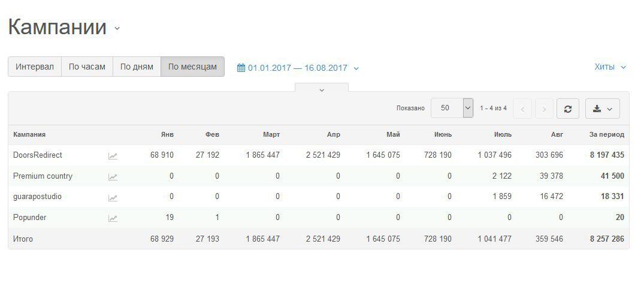This screenshot has width=644, height=292.
Task: Select Итого February value 27 193
Action: pos(207,239)
